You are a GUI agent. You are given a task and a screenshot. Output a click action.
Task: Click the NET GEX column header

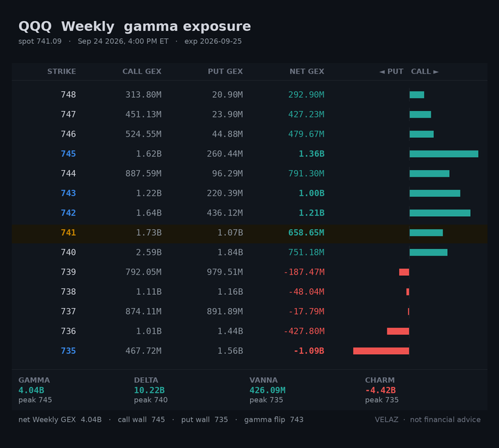pyautogui.click(x=307, y=72)
